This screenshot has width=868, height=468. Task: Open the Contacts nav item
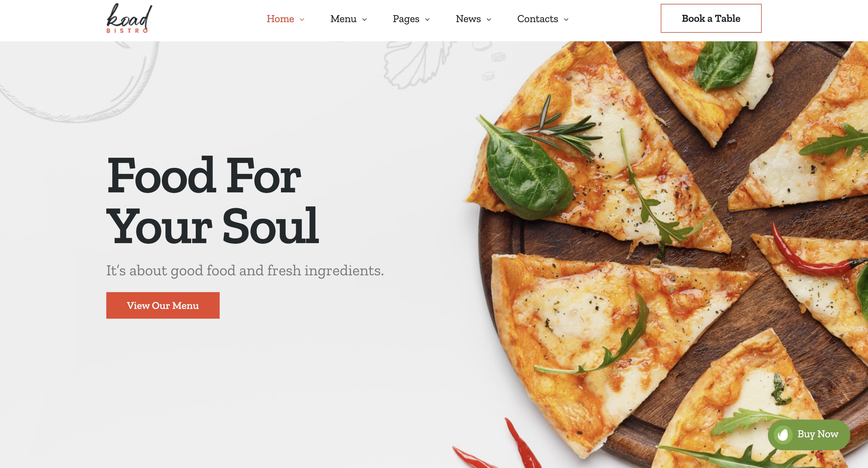pyautogui.click(x=538, y=19)
